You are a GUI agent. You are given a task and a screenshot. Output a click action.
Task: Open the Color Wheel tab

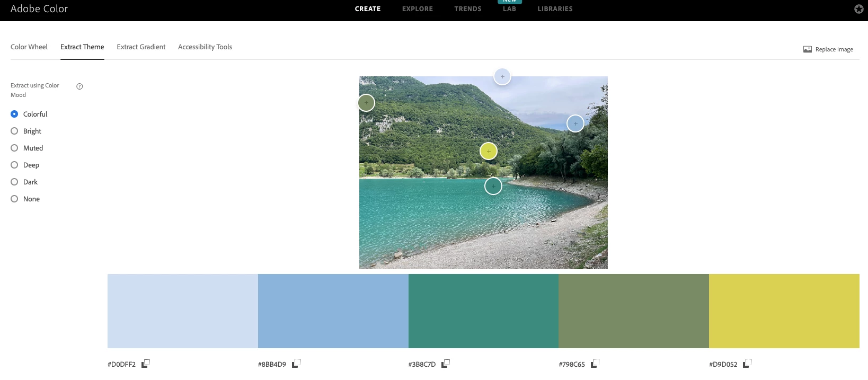pyautogui.click(x=29, y=47)
